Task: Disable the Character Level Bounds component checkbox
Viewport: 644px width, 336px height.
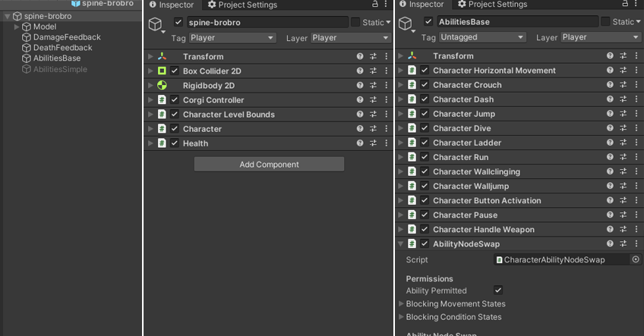Action: [x=175, y=115]
